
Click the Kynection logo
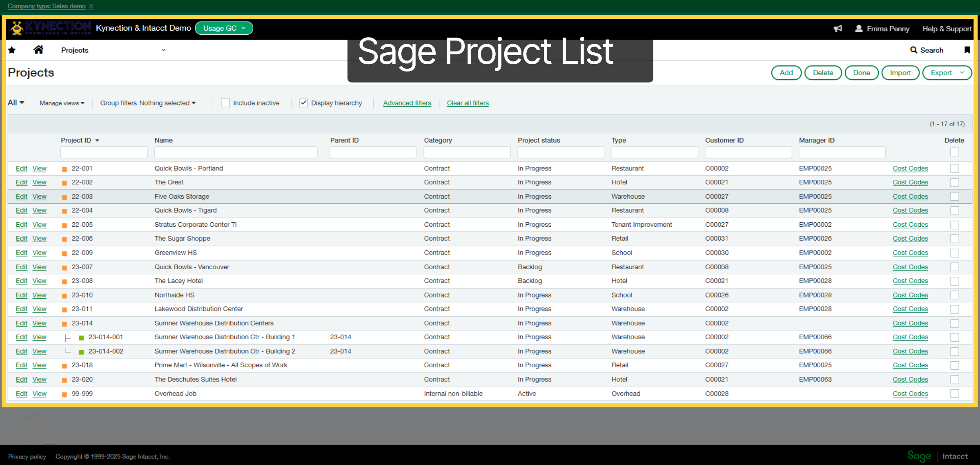pyautogui.click(x=51, y=28)
